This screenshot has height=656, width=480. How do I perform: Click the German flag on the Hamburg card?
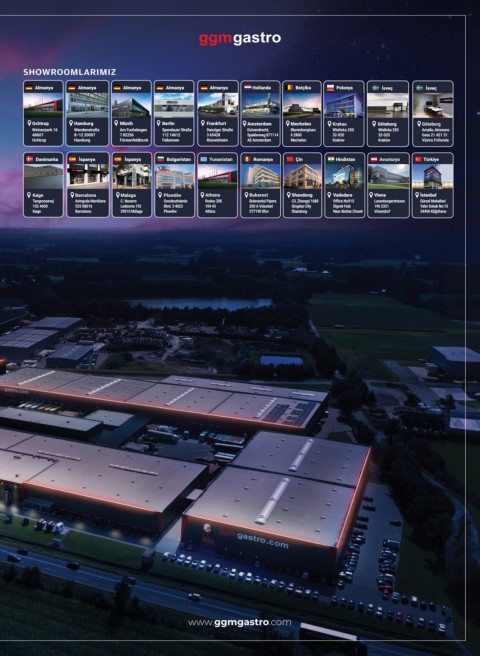click(x=72, y=88)
